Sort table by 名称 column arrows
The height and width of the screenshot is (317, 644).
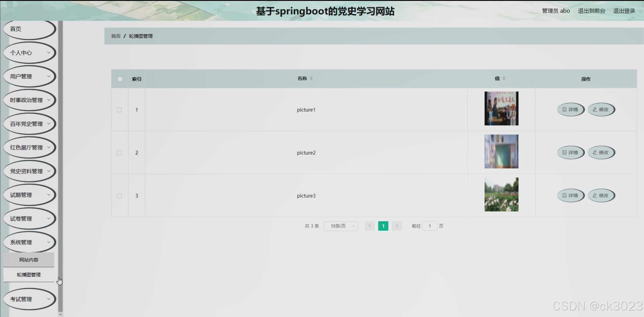(311, 79)
